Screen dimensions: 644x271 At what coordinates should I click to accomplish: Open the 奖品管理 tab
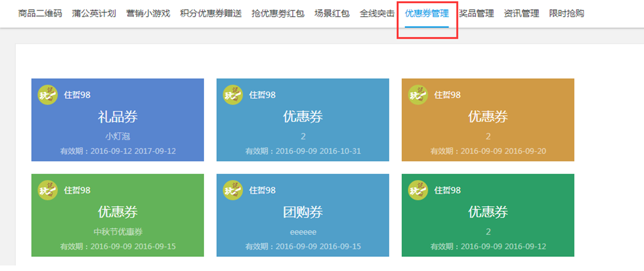click(476, 14)
